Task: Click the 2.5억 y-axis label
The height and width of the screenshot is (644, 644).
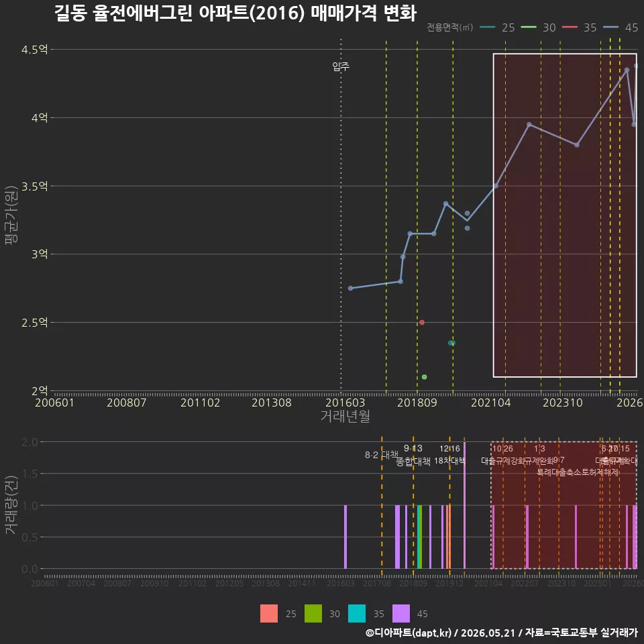Action: click(34, 323)
